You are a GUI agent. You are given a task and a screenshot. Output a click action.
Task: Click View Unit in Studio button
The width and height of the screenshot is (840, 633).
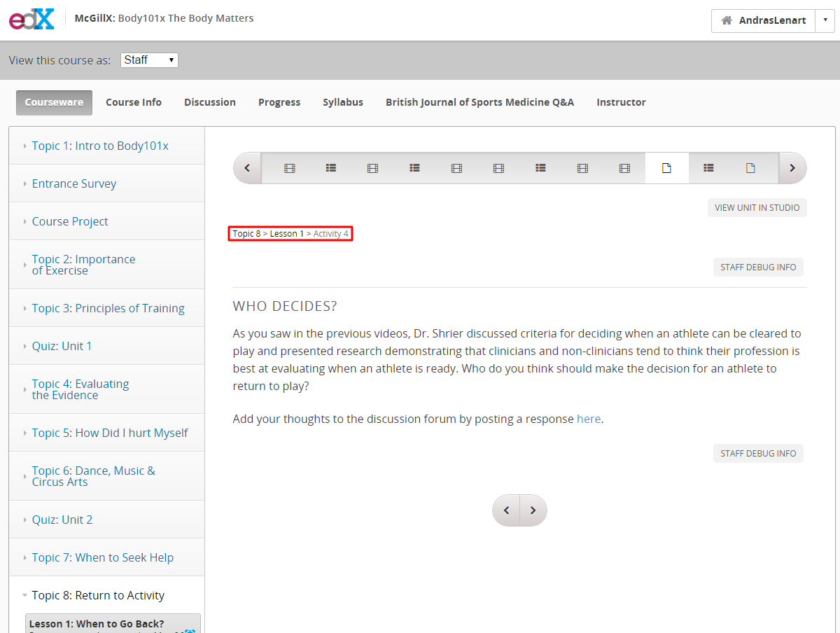tap(757, 208)
